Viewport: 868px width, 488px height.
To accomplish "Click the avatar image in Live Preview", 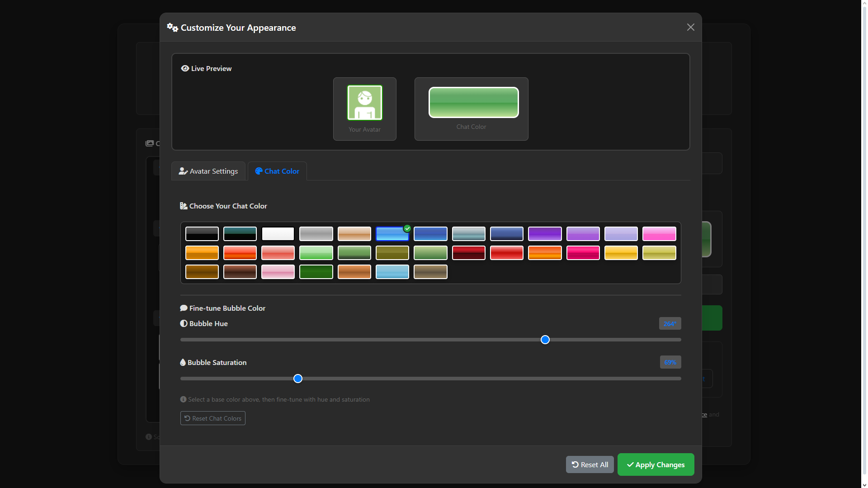I will (x=364, y=103).
